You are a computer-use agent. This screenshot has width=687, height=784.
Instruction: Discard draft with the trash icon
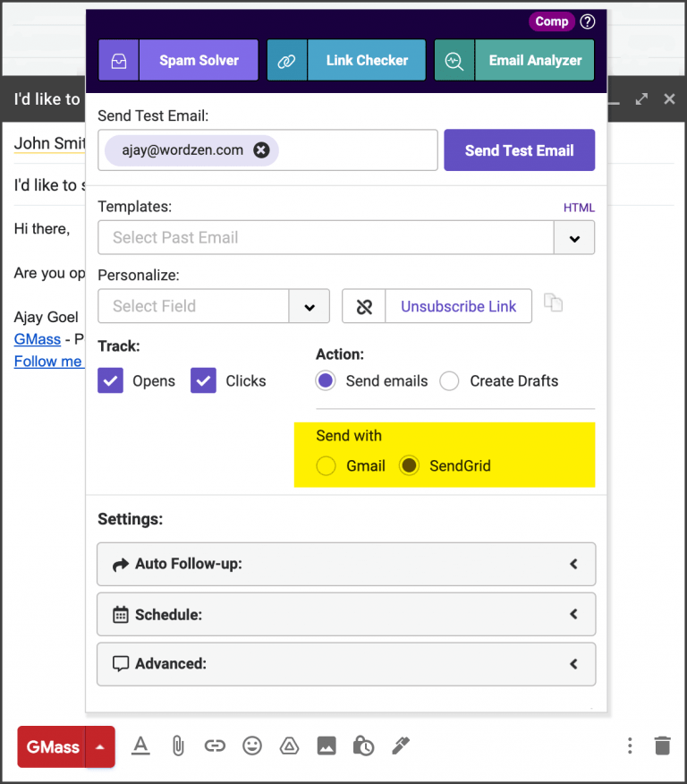click(x=663, y=746)
